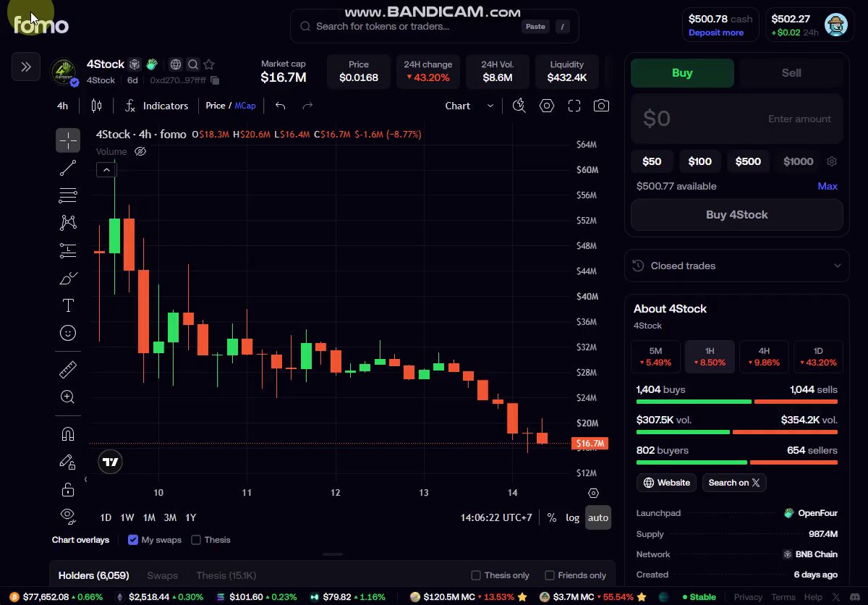The height and width of the screenshot is (605, 868).
Task: Choose the $100 quick amount
Action: (x=700, y=161)
